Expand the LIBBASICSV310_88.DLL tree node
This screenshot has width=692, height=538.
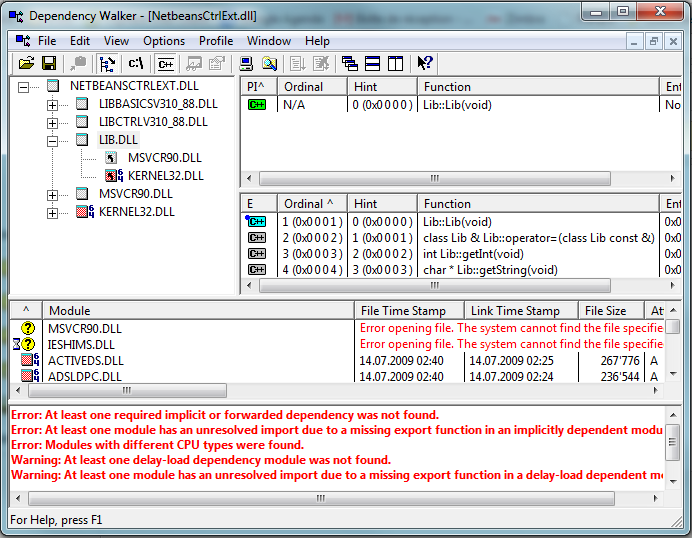click(x=53, y=104)
